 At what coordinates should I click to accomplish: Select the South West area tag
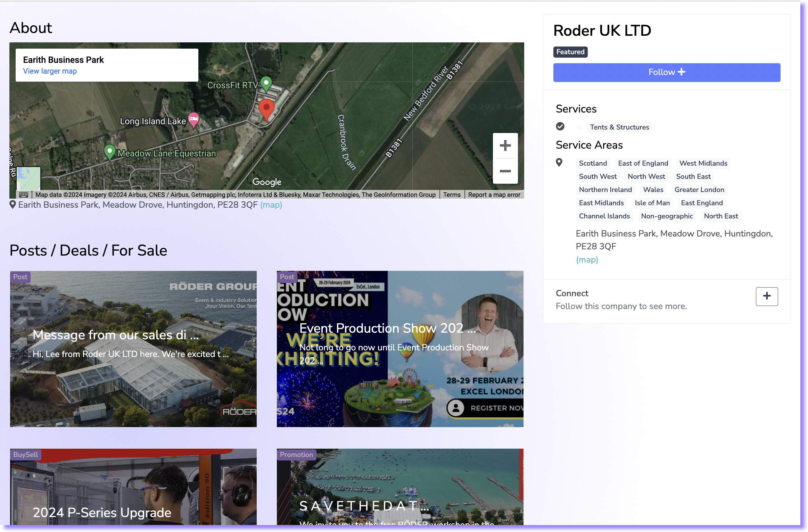point(597,176)
